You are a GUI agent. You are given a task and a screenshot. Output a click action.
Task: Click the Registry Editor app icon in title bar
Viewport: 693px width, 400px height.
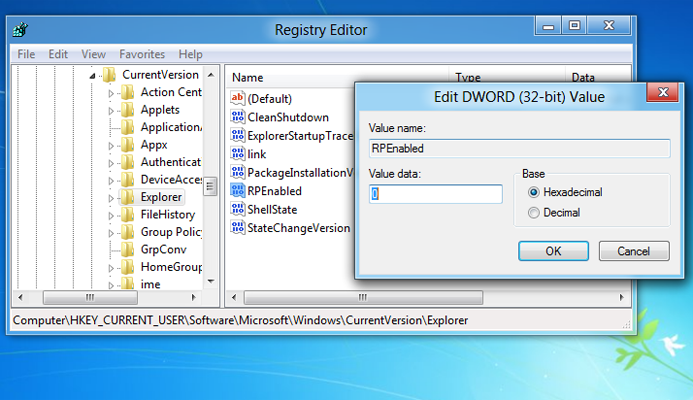(21, 30)
